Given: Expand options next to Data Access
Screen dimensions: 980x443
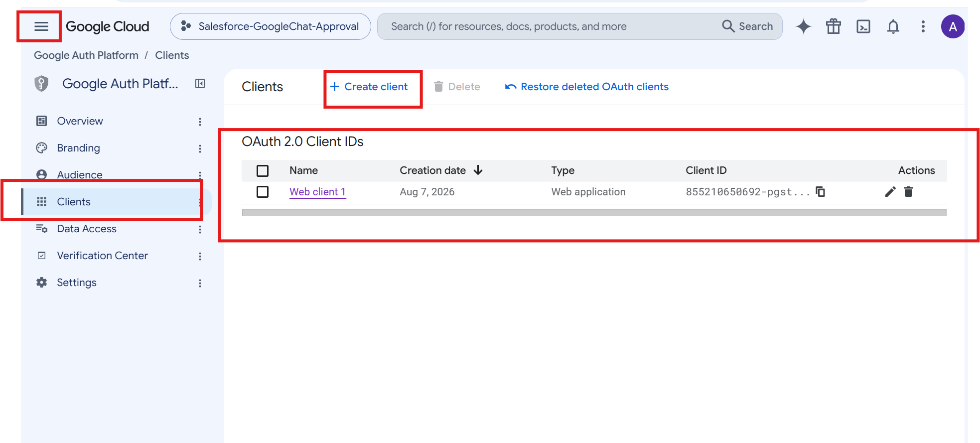Looking at the screenshot, I should point(200,229).
